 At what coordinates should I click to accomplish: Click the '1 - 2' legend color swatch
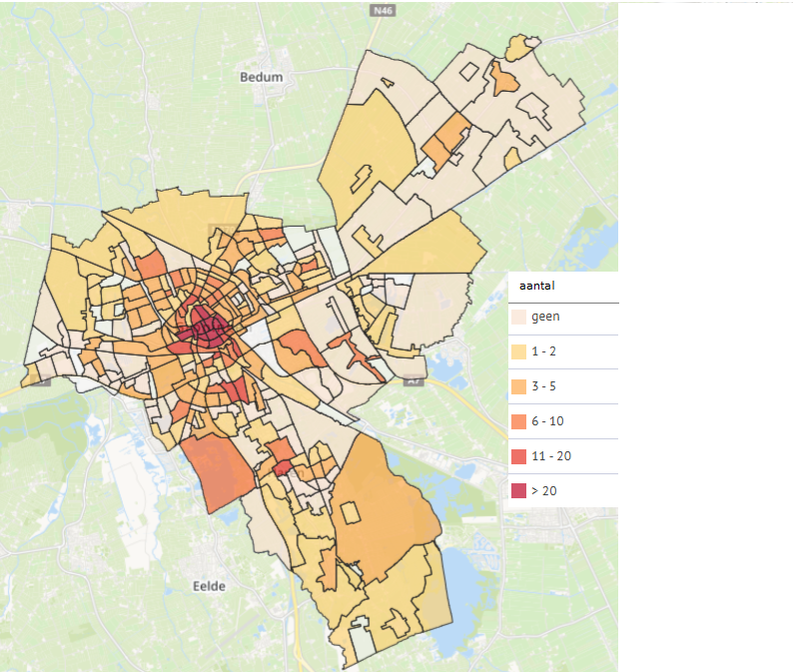pos(519,351)
